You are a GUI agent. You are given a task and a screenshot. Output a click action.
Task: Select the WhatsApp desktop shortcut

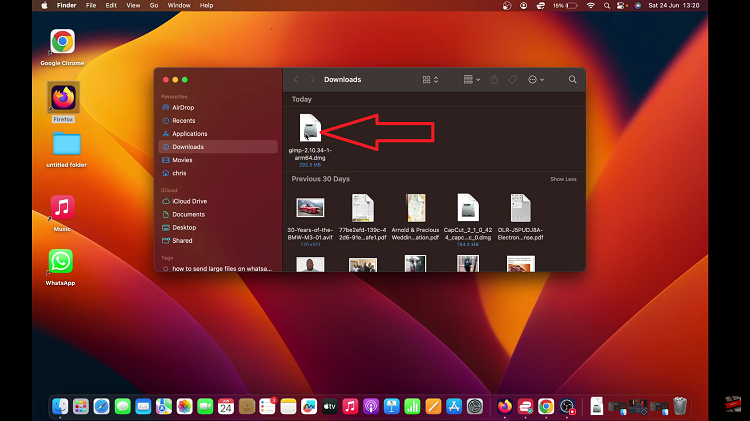[60, 262]
